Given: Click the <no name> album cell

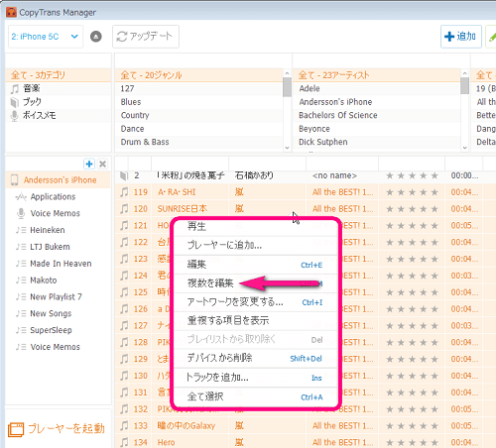Looking at the screenshot, I should coord(334,175).
